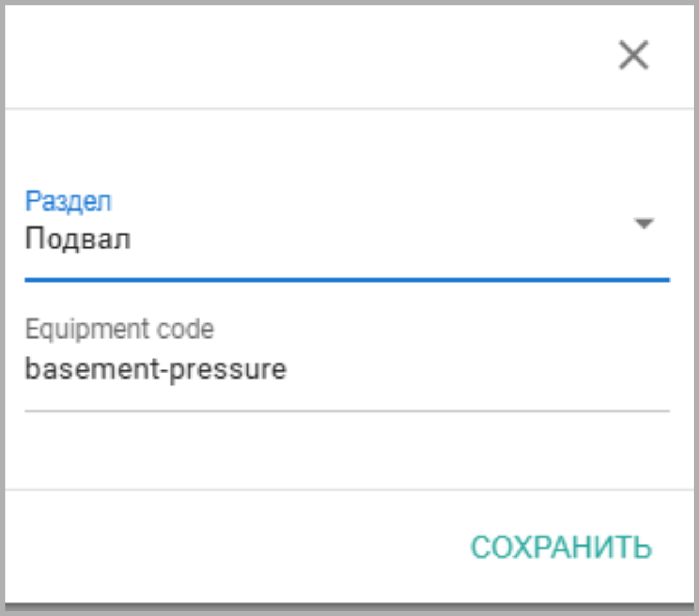
Task: Click the selected value Подвал
Action: coord(78,239)
